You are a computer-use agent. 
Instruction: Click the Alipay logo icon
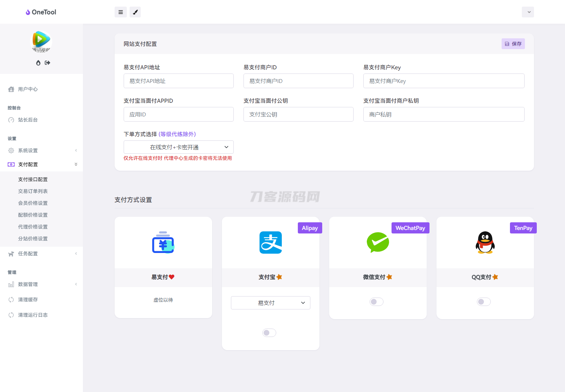(x=270, y=243)
